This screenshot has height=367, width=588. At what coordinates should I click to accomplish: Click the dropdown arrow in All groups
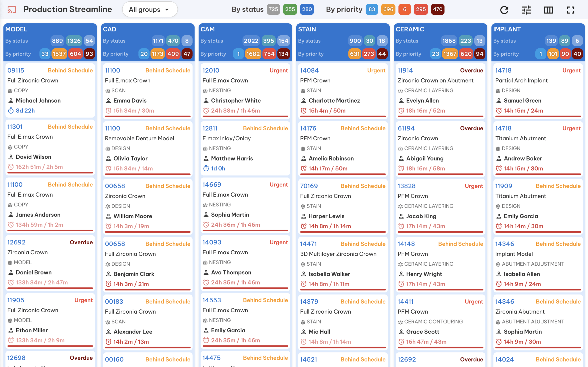pyautogui.click(x=167, y=10)
